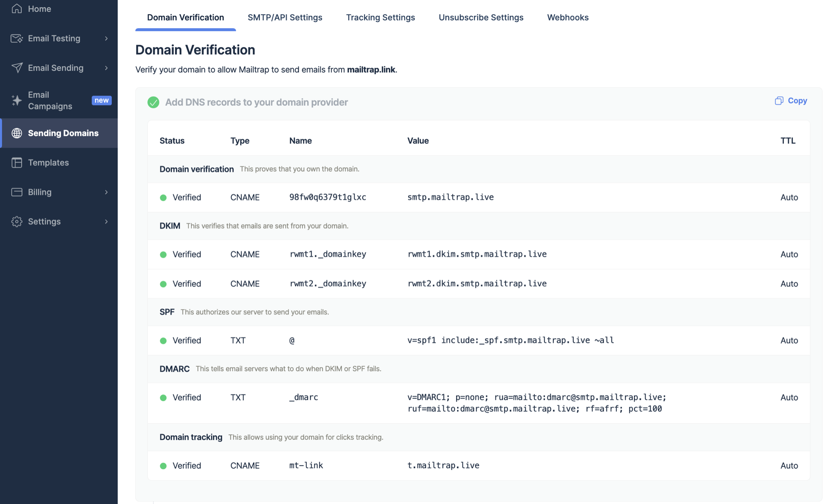Open the Webhooks tab
Screen dimensions: 833x504
(568, 17)
